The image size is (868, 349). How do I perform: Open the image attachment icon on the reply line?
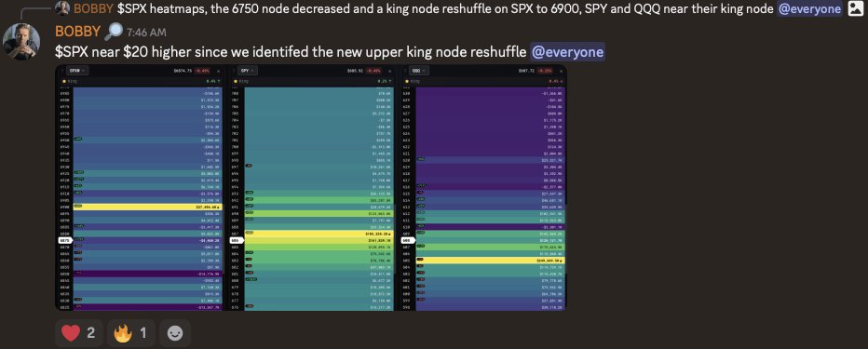click(x=855, y=8)
